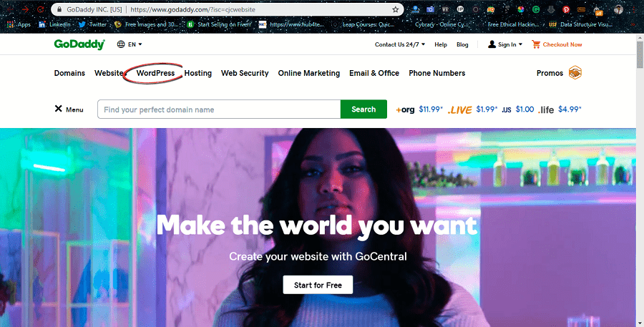Open the green Grammarly extension

click(x=536, y=9)
